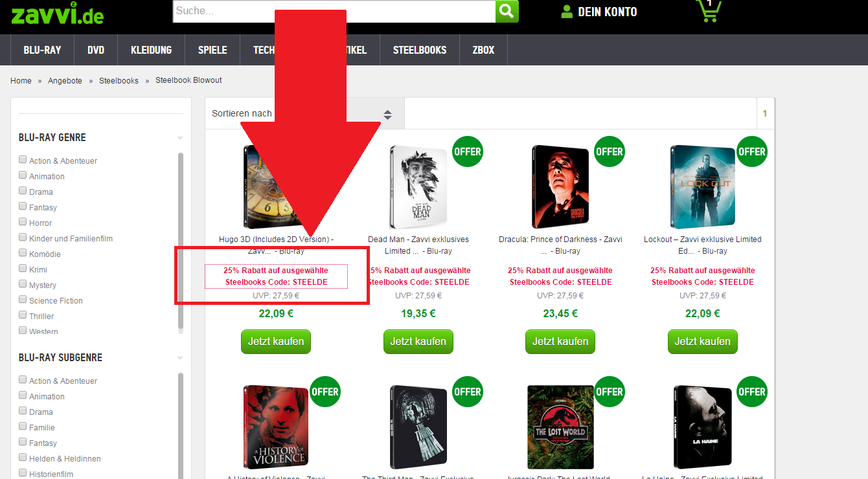Viewport: 868px width, 479px height.
Task: Click the OFFER badge on Dead Man
Action: [467, 151]
